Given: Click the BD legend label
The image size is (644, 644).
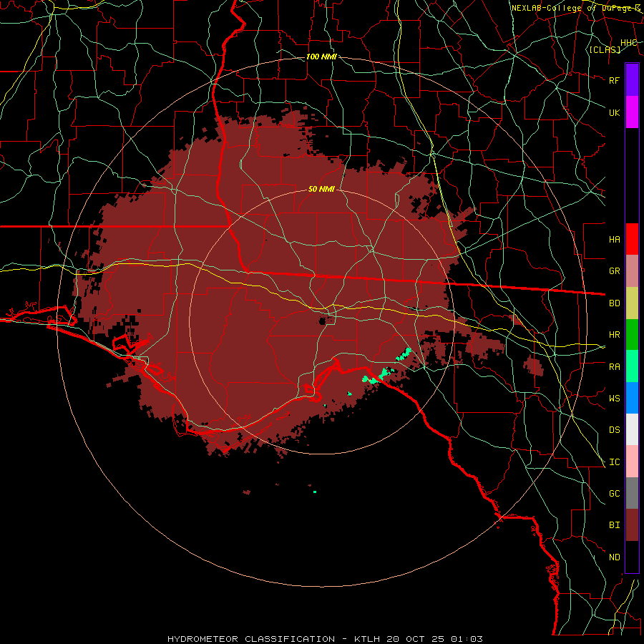Looking at the screenshot, I should click(615, 303).
